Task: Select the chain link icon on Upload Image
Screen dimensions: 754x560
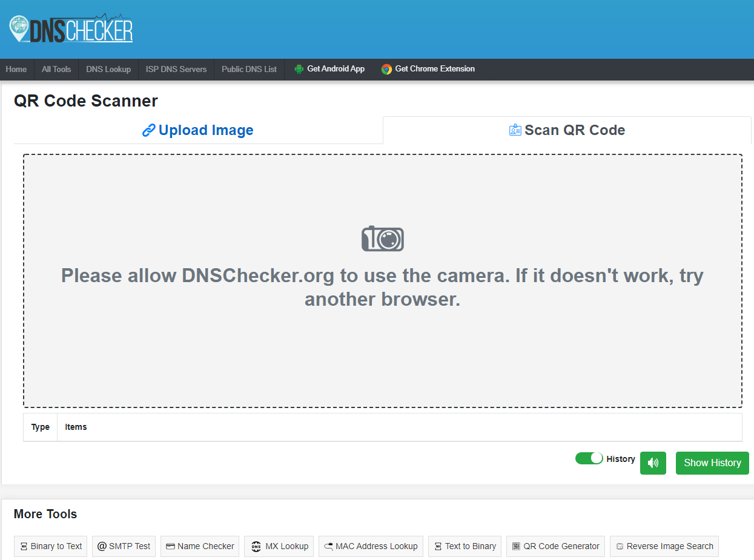Action: (x=148, y=130)
